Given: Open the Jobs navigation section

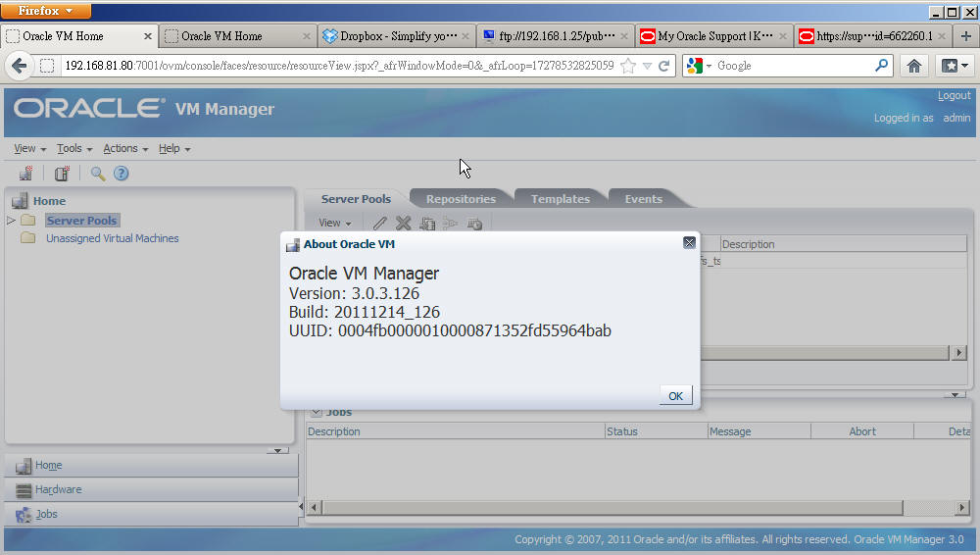Looking at the screenshot, I should pos(152,515).
